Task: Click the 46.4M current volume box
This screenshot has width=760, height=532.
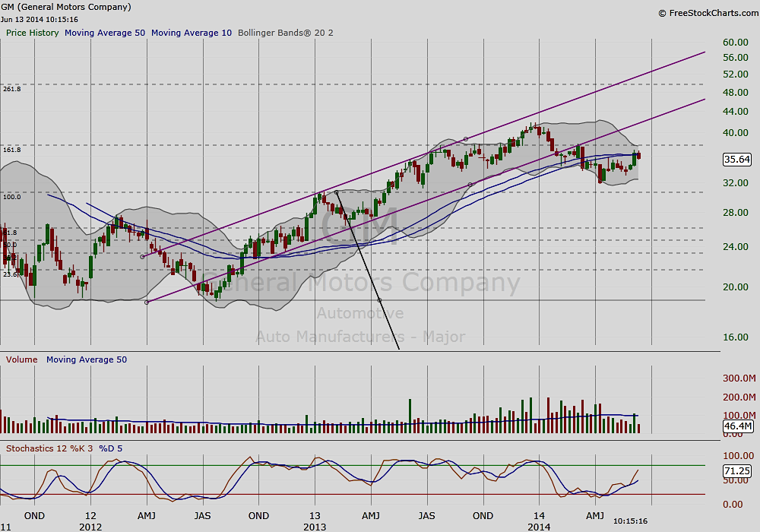Action: pyautogui.click(x=738, y=426)
